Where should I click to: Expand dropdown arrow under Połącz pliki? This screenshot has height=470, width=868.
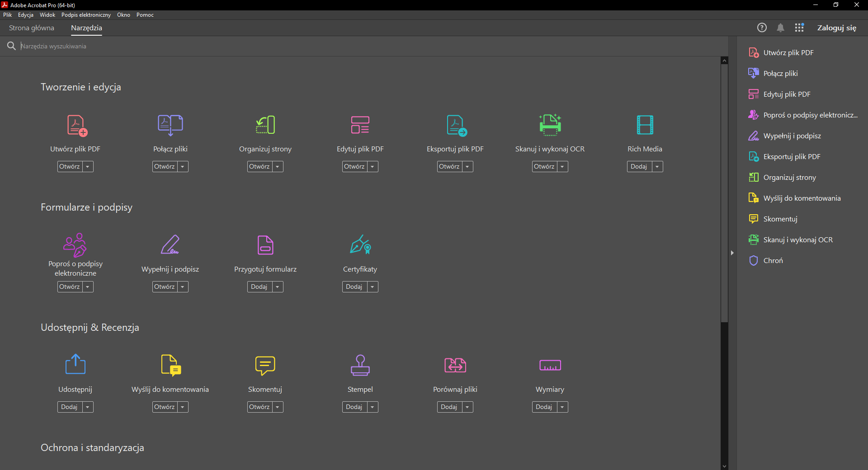pyautogui.click(x=183, y=167)
